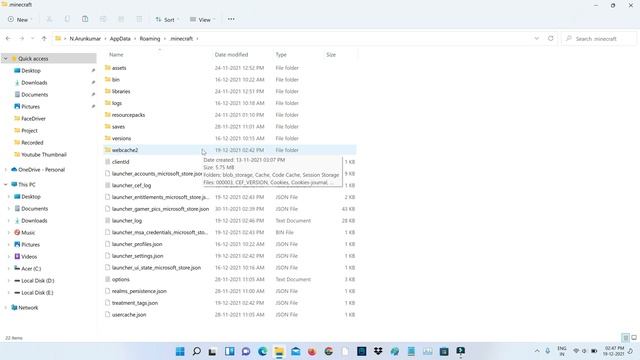Open Youtube Thumbnail folder in sidebar

click(x=43, y=155)
